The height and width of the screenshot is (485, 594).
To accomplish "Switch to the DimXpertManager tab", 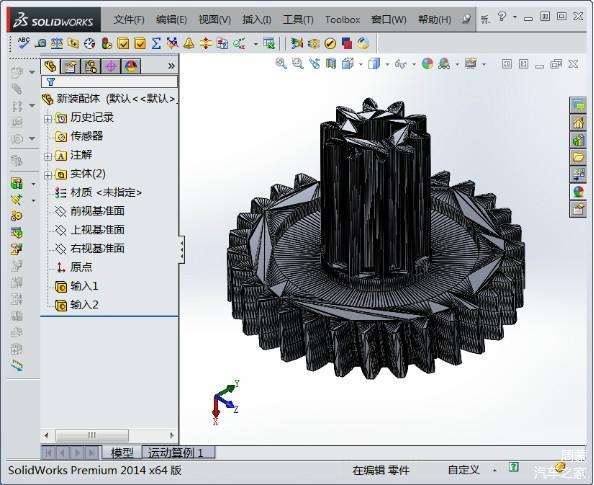I will pyautogui.click(x=111, y=66).
